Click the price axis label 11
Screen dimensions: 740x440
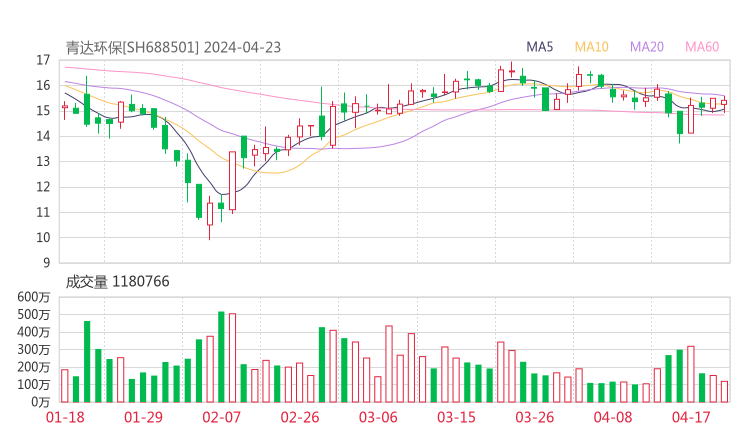coord(43,212)
